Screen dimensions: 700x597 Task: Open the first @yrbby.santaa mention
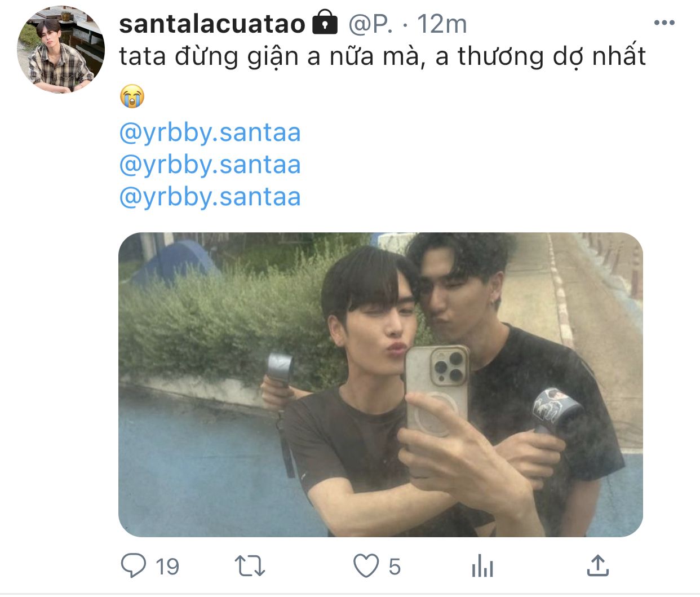coord(210,133)
